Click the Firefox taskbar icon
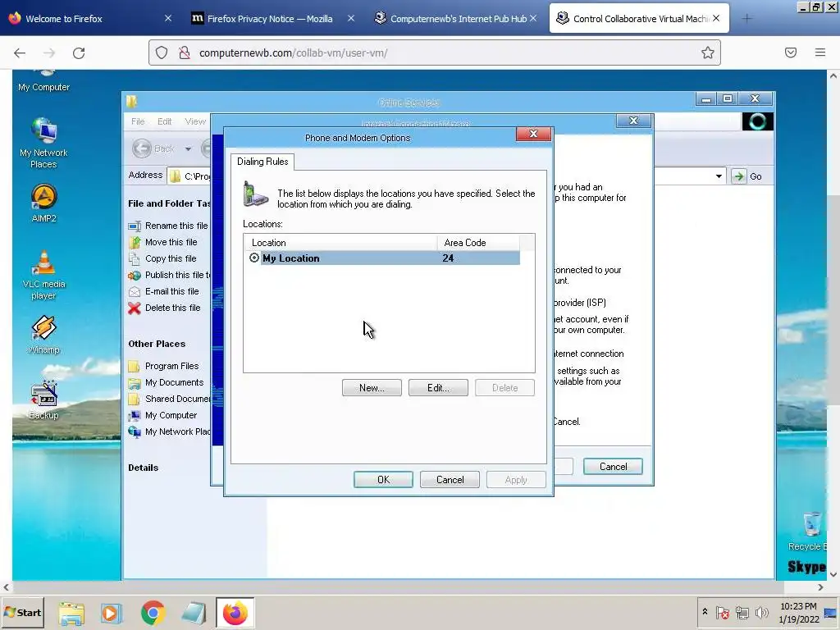The image size is (840, 630). pyautogui.click(x=235, y=613)
